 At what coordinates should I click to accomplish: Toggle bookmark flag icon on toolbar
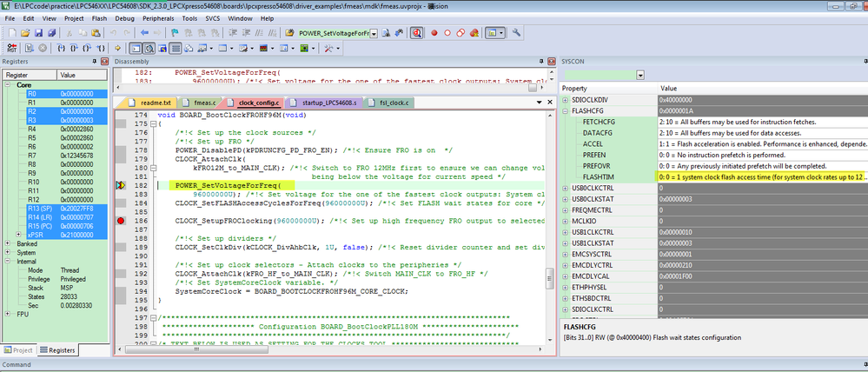174,33
